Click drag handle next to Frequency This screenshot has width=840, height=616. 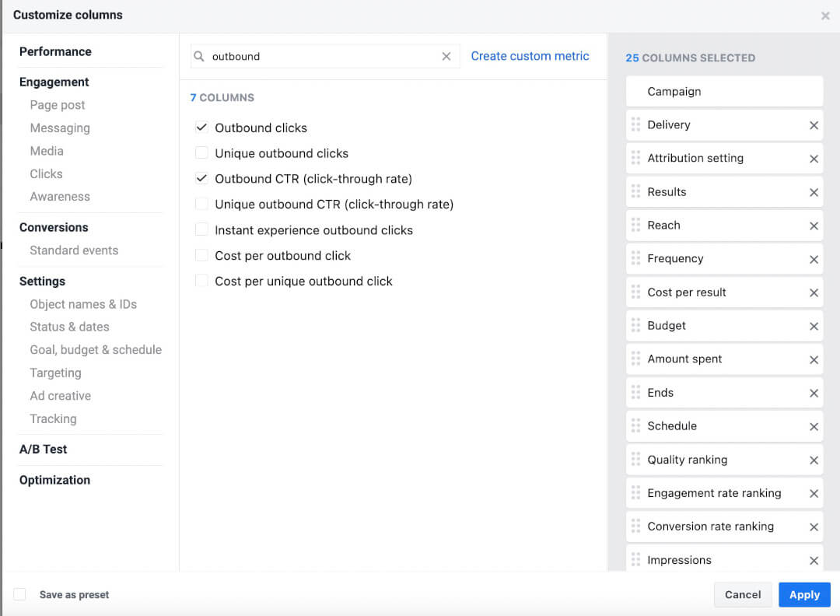(x=635, y=258)
